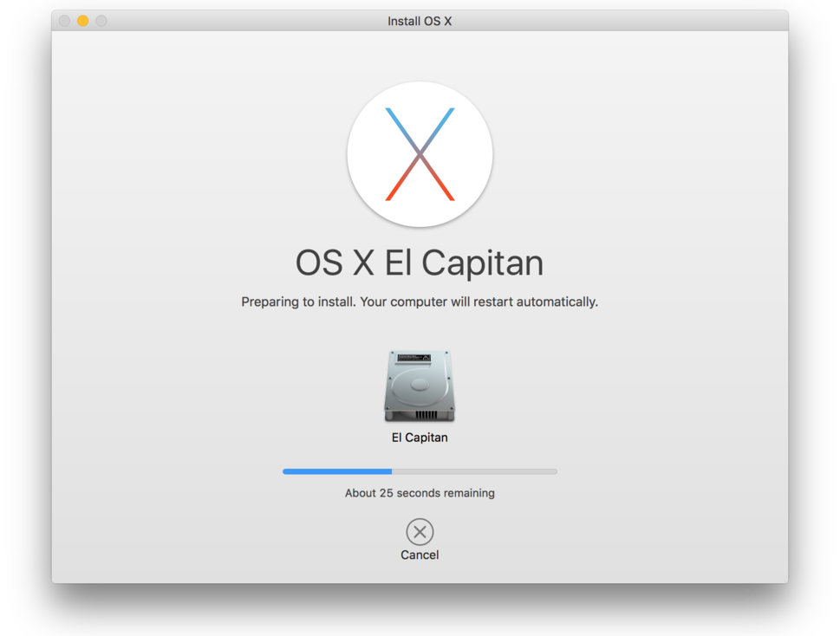
Task: Click the red close traffic light
Action: (64, 21)
